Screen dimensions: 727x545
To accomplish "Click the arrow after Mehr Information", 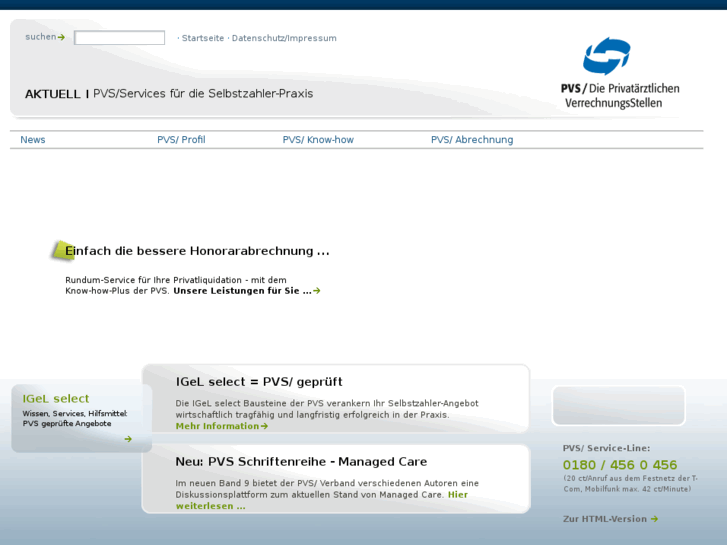I will (x=264, y=426).
